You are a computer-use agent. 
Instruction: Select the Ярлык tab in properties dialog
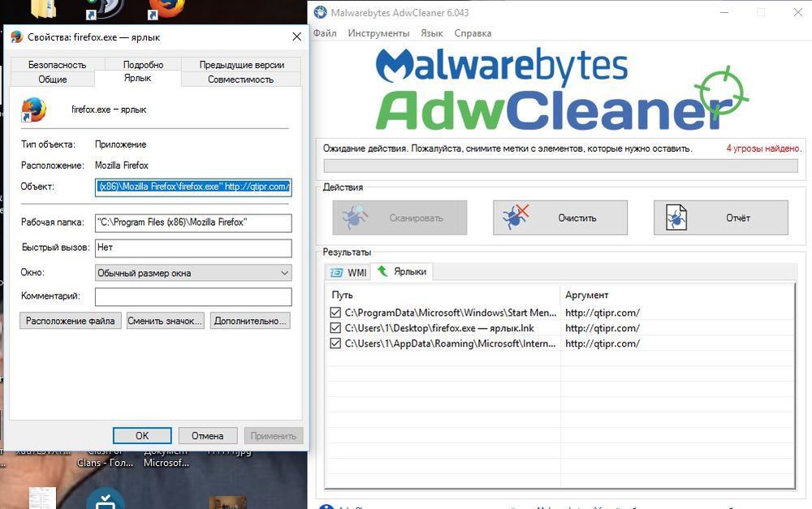click(138, 78)
